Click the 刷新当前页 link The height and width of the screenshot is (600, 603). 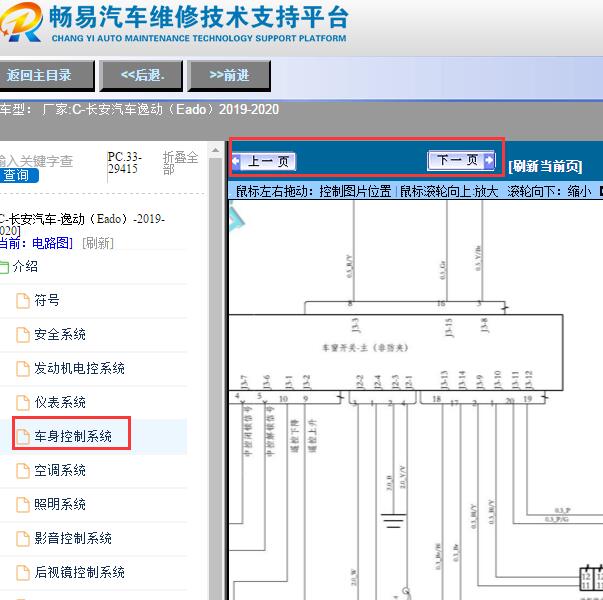coord(545,167)
